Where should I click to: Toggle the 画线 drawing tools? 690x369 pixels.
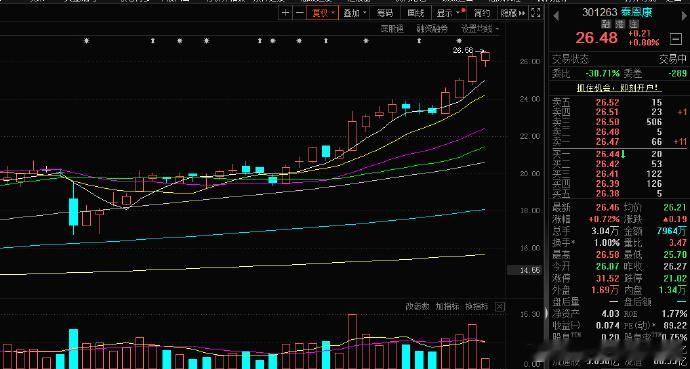tap(416, 13)
